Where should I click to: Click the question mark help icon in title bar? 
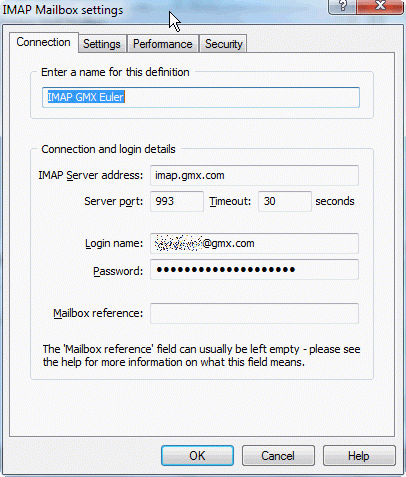point(343,5)
